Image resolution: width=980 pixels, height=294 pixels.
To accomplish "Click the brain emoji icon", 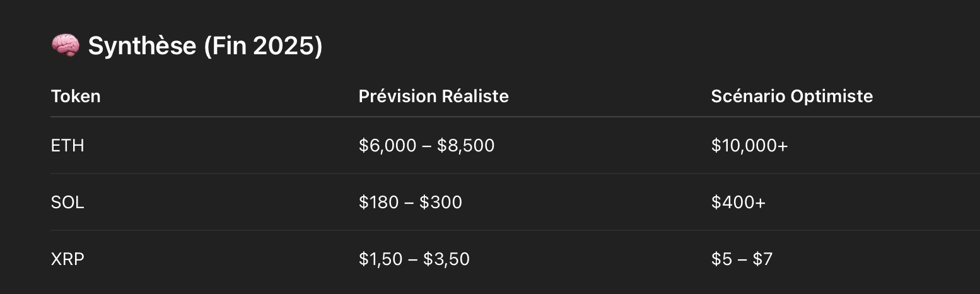I will (x=65, y=46).
